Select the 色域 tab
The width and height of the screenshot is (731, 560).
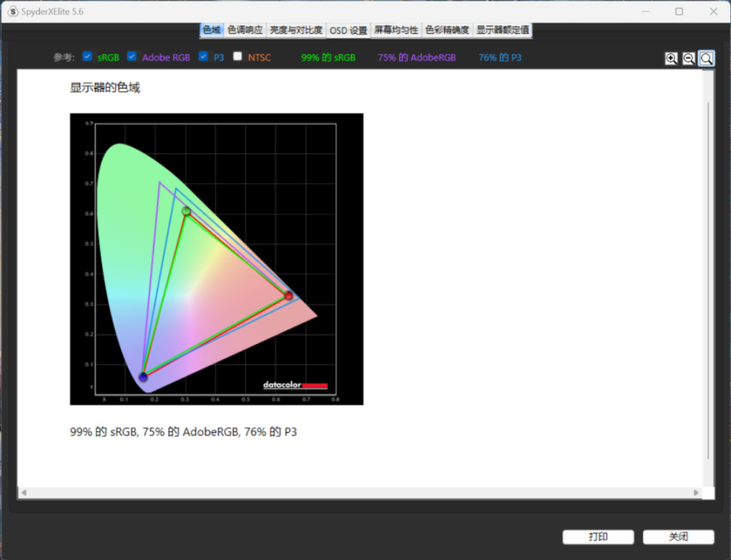coord(211,30)
